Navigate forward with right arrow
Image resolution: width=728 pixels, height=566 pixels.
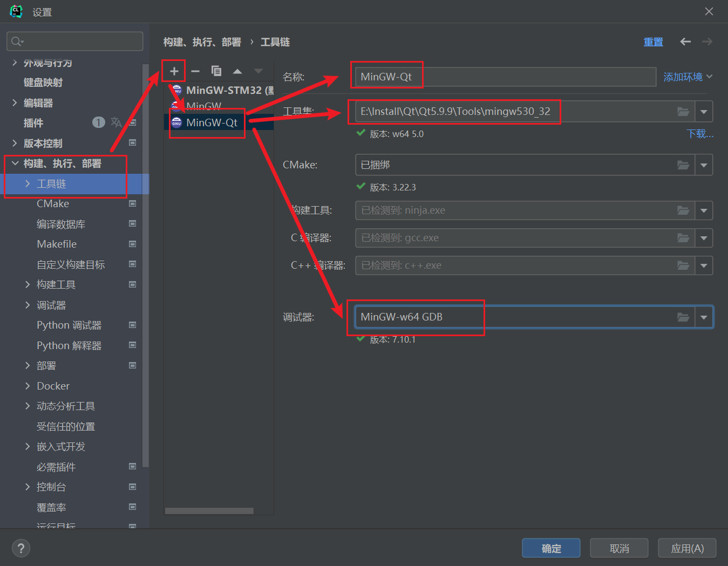tap(707, 42)
